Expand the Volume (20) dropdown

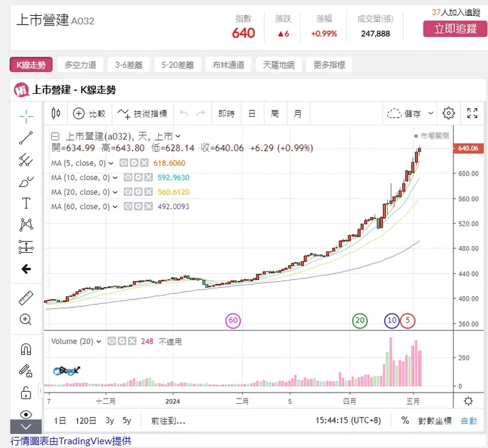[x=99, y=342]
